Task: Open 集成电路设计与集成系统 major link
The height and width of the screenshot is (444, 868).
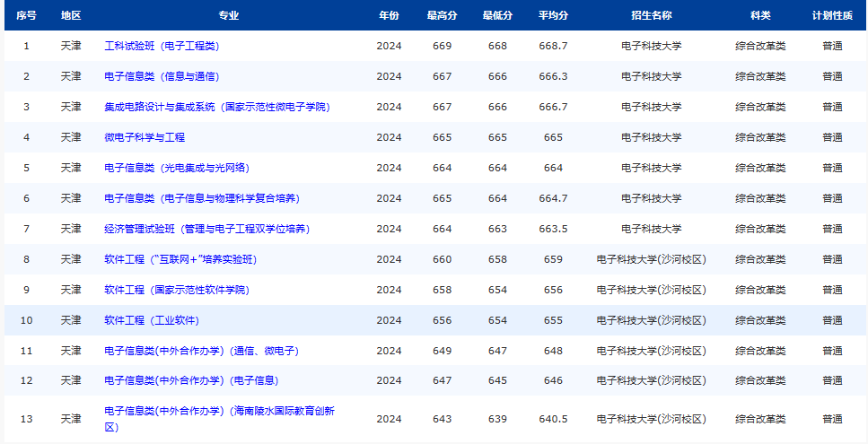Action: click(217, 107)
